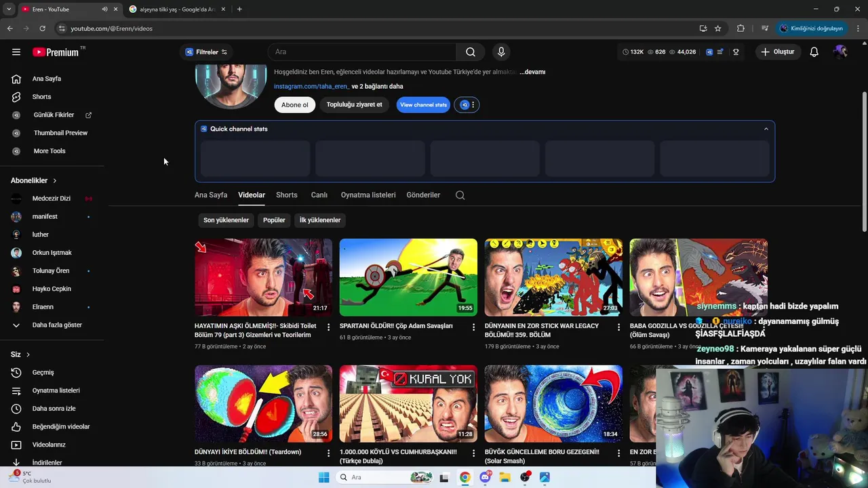
Task: Open options for 1.000.000 KÖYLÜ video
Action: [x=473, y=453]
